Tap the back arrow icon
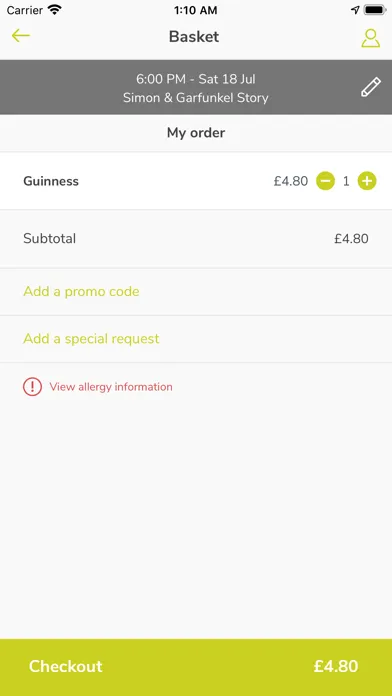Image resolution: width=392 pixels, height=696 pixels. pyautogui.click(x=20, y=36)
